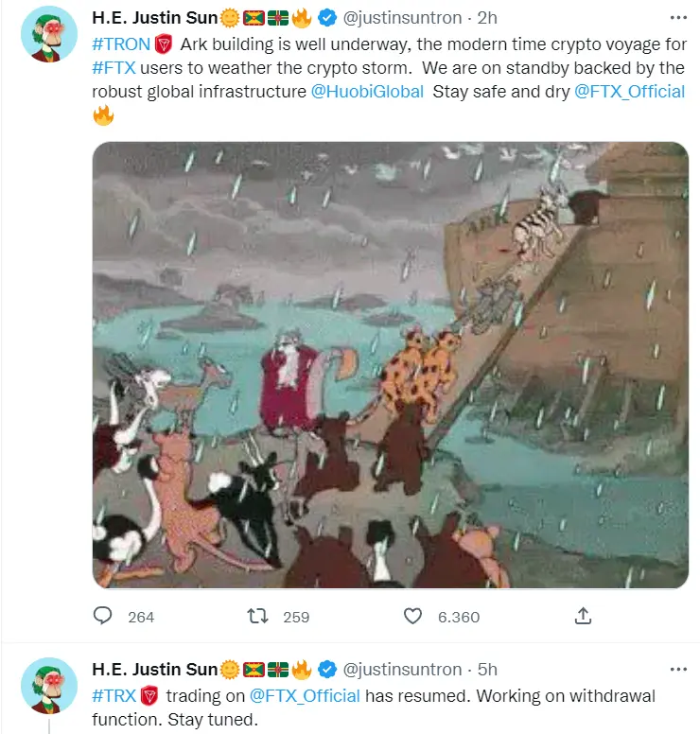Open the #TRX hashtag link

pyautogui.click(x=114, y=696)
